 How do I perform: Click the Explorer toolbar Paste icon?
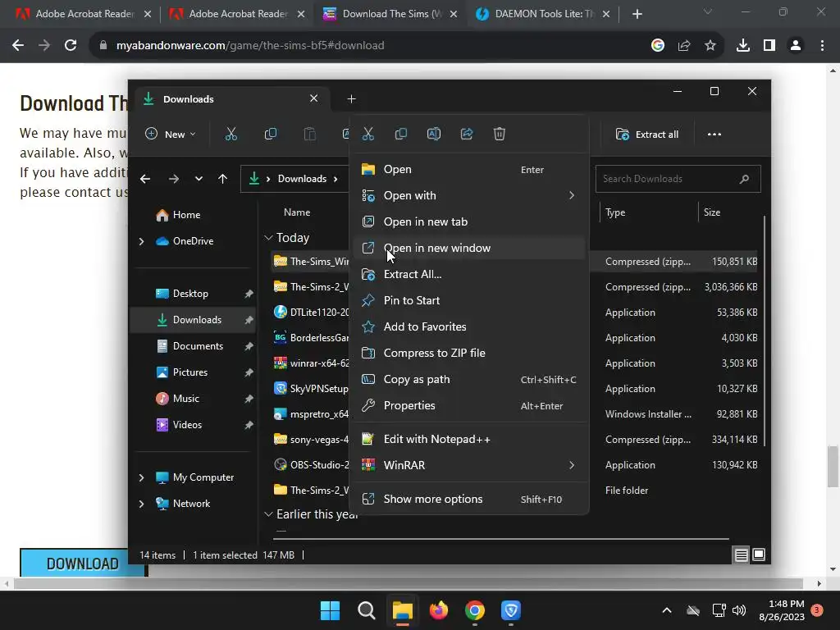coord(309,134)
